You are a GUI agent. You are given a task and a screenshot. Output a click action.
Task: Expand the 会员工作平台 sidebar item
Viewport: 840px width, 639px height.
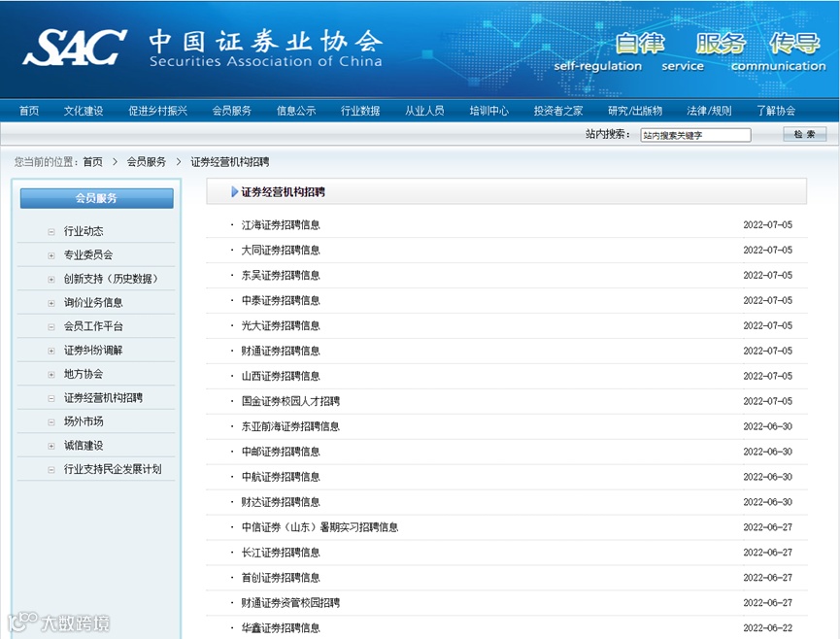tap(51, 326)
